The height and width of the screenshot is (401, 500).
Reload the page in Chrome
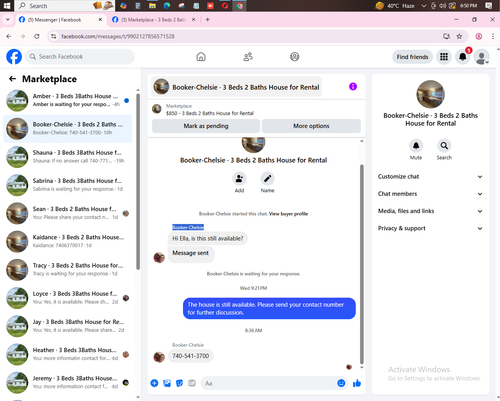[x=37, y=36]
